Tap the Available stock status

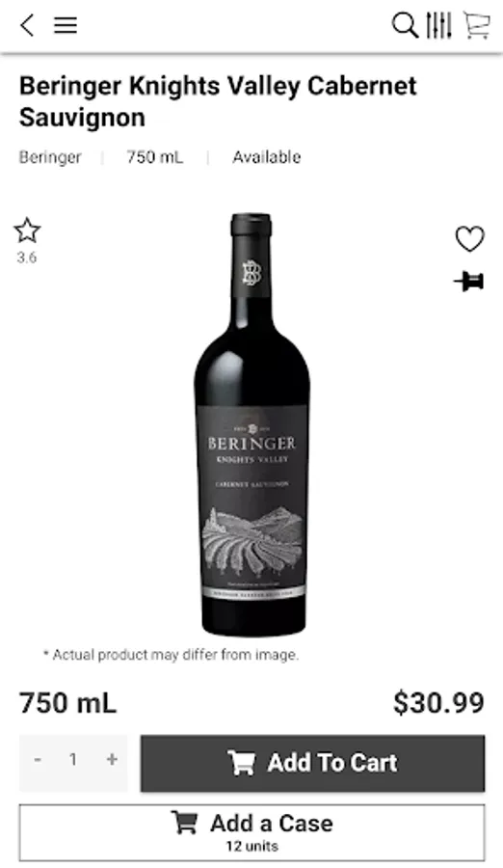tap(267, 157)
